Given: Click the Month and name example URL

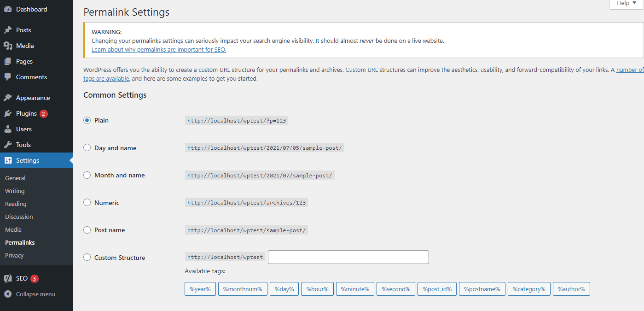Looking at the screenshot, I should point(260,176).
